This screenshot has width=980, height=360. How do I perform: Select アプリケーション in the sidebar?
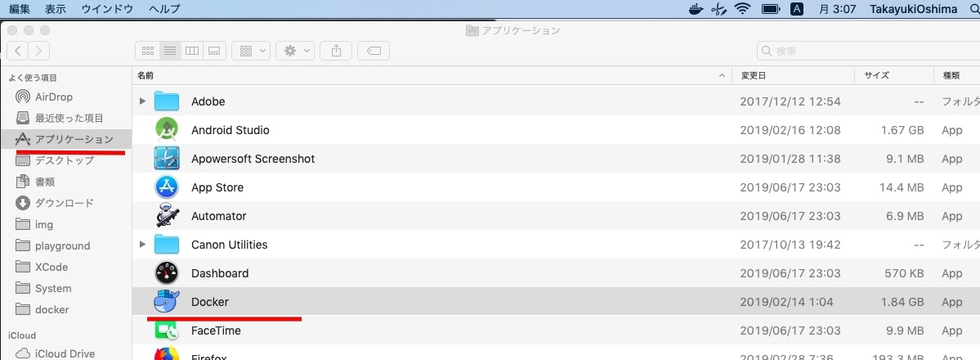coord(65,139)
